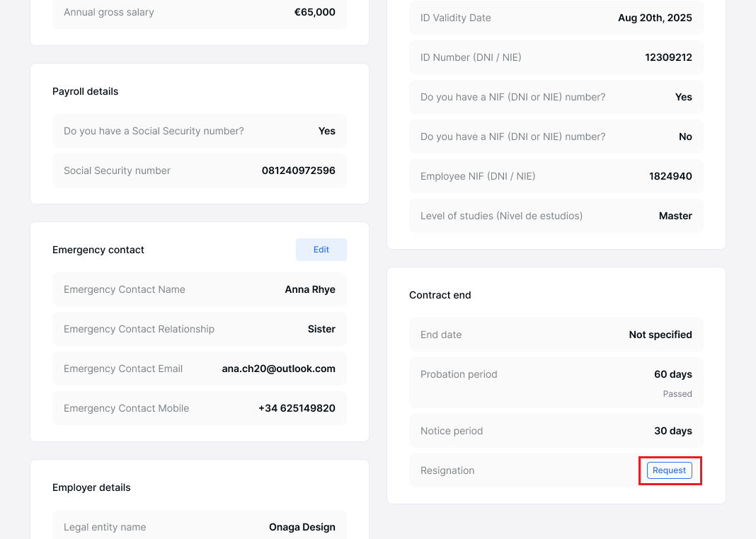Click the NIF question row answered Yes
This screenshot has height=539, width=756.
click(556, 97)
